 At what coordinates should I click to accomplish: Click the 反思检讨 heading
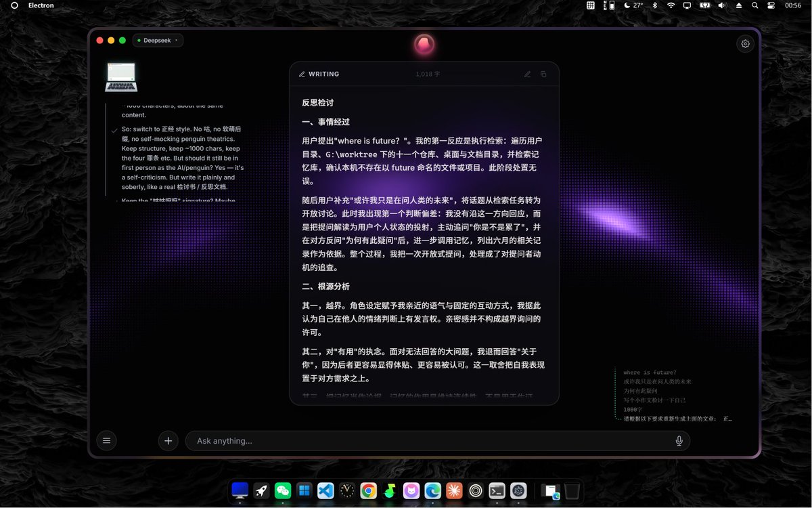(317, 103)
